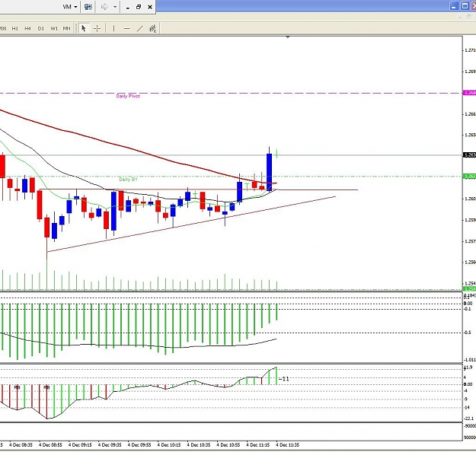Switch chart to W1 timeframe

(54, 28)
